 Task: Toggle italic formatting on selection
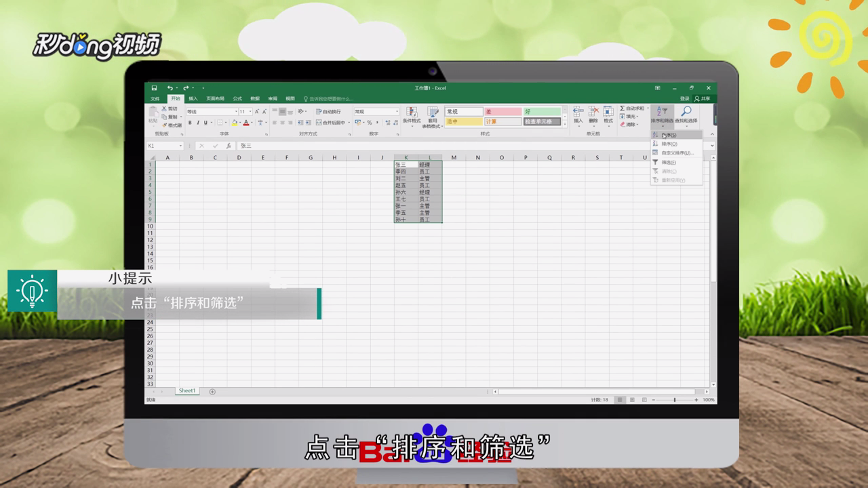197,123
